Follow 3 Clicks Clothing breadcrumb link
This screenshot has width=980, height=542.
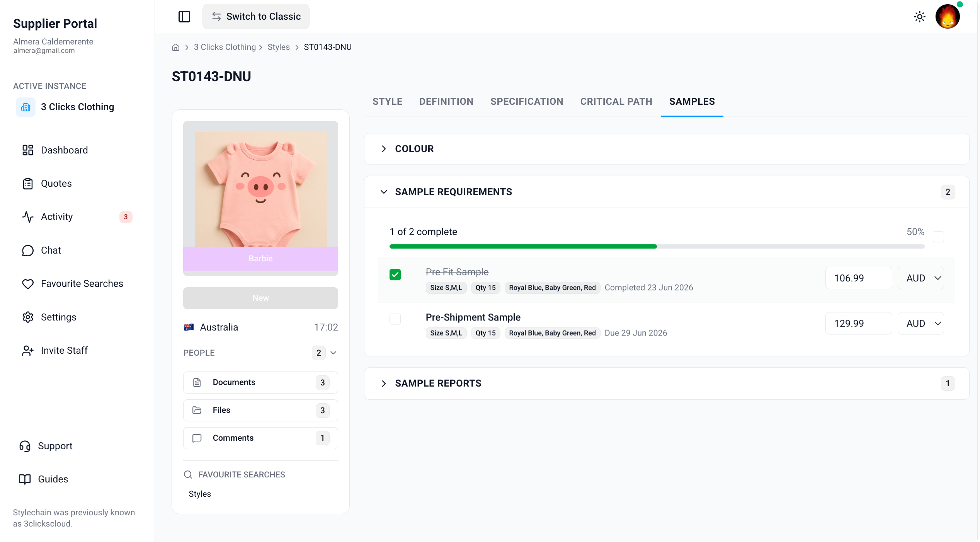click(x=225, y=47)
